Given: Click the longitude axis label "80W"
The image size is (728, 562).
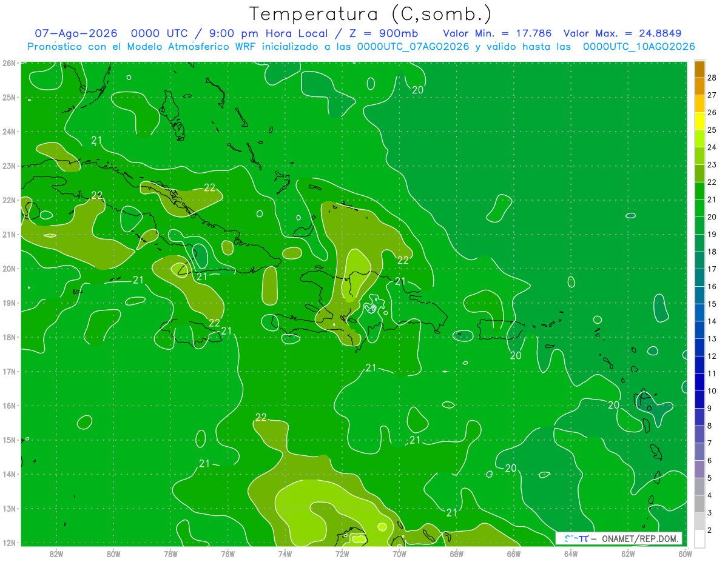Looking at the screenshot, I should pos(113,554).
